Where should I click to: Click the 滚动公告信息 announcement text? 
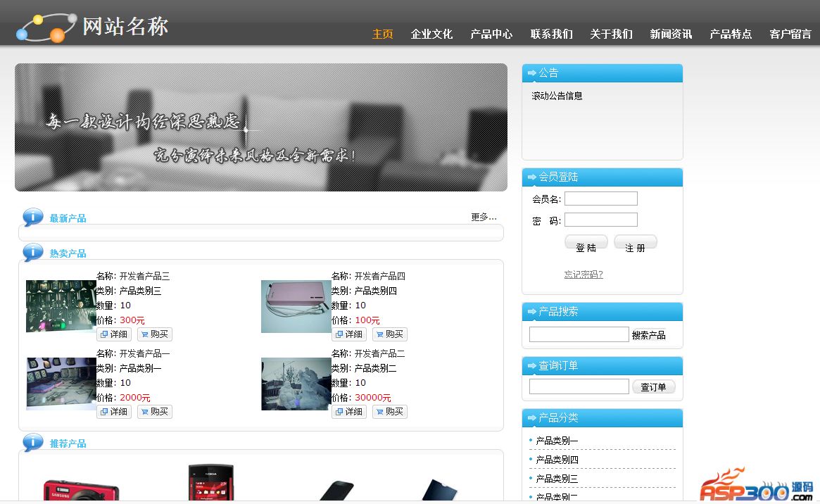[x=557, y=96]
